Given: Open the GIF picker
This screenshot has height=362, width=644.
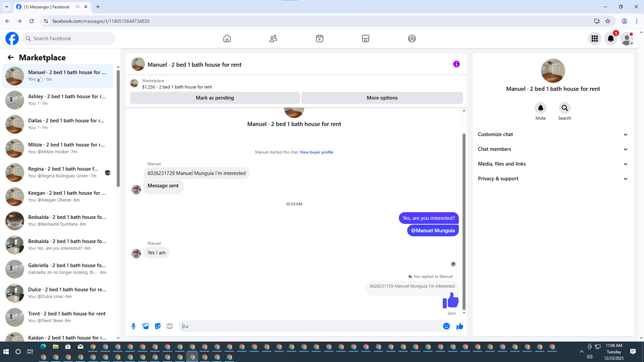Looking at the screenshot, I should 170,326.
